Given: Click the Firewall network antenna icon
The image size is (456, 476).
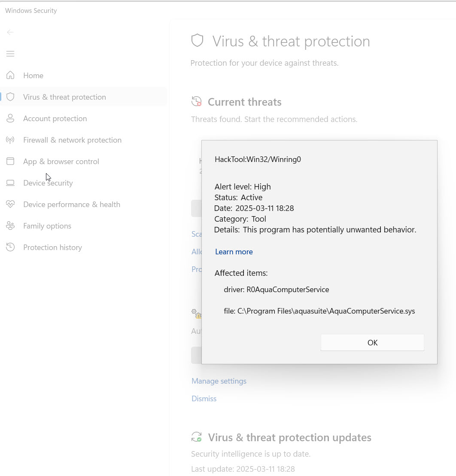Looking at the screenshot, I should (10, 140).
